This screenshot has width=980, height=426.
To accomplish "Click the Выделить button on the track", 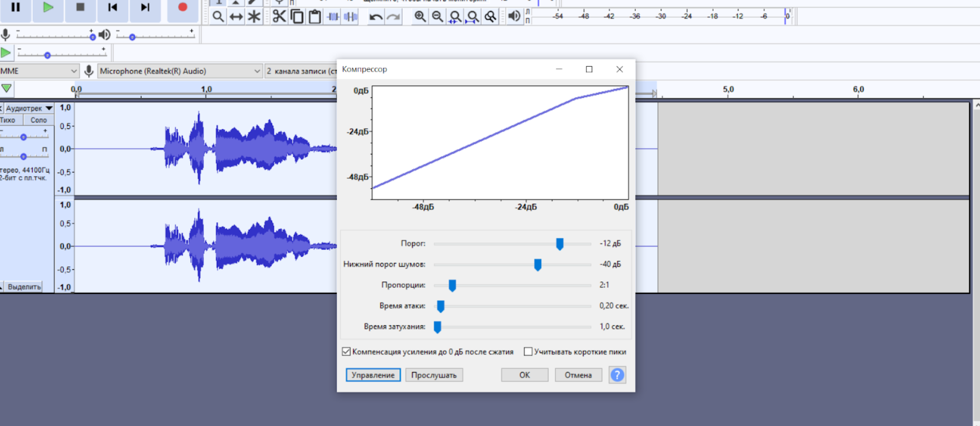I will tap(24, 287).
